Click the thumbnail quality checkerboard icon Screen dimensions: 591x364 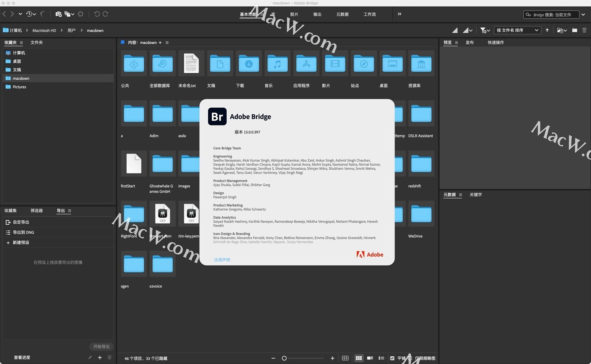click(x=455, y=30)
